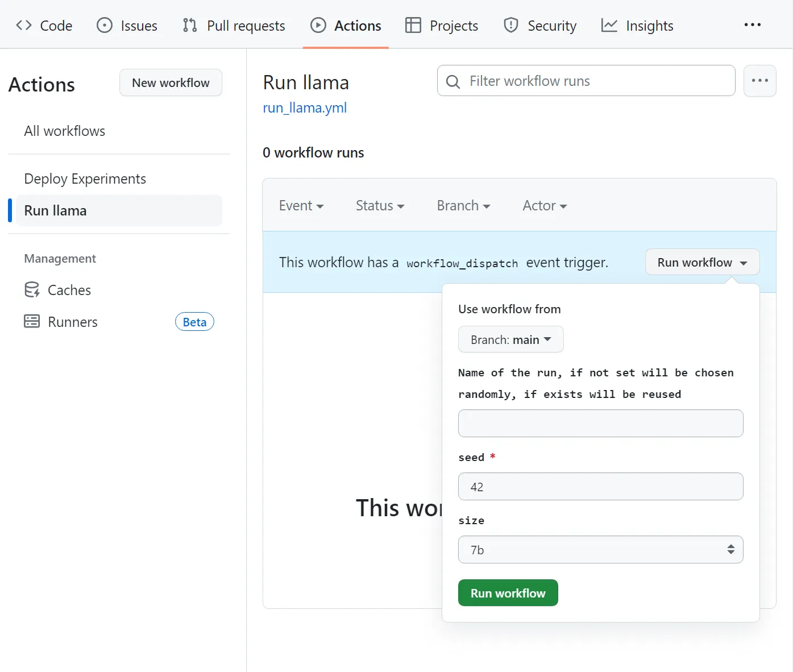Open the Security tab
The image size is (793, 672).
coord(540,26)
